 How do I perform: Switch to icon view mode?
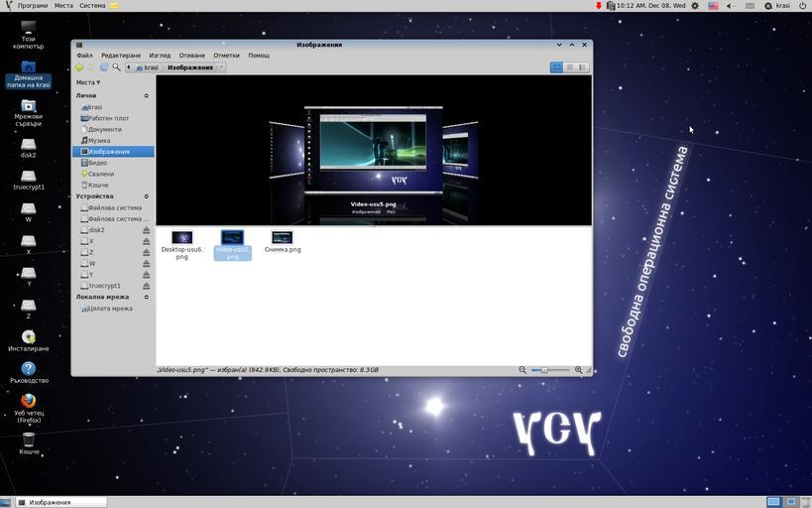click(556, 67)
